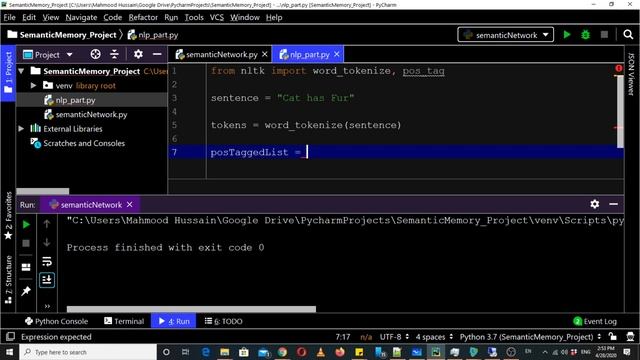Open Microsoft Edge from the taskbar
The width and height of the screenshot is (640, 360).
tap(205, 352)
